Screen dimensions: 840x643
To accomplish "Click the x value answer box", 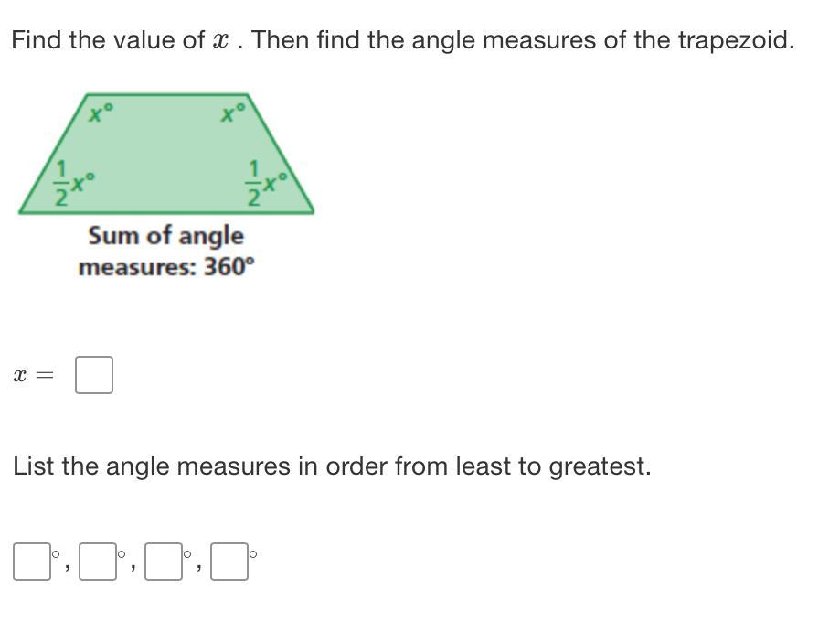I will click(x=94, y=375).
